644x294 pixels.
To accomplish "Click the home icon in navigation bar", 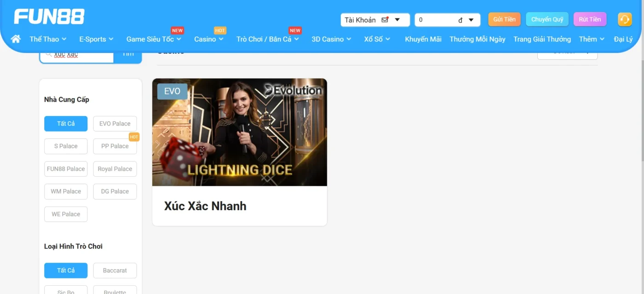I will click(x=16, y=39).
